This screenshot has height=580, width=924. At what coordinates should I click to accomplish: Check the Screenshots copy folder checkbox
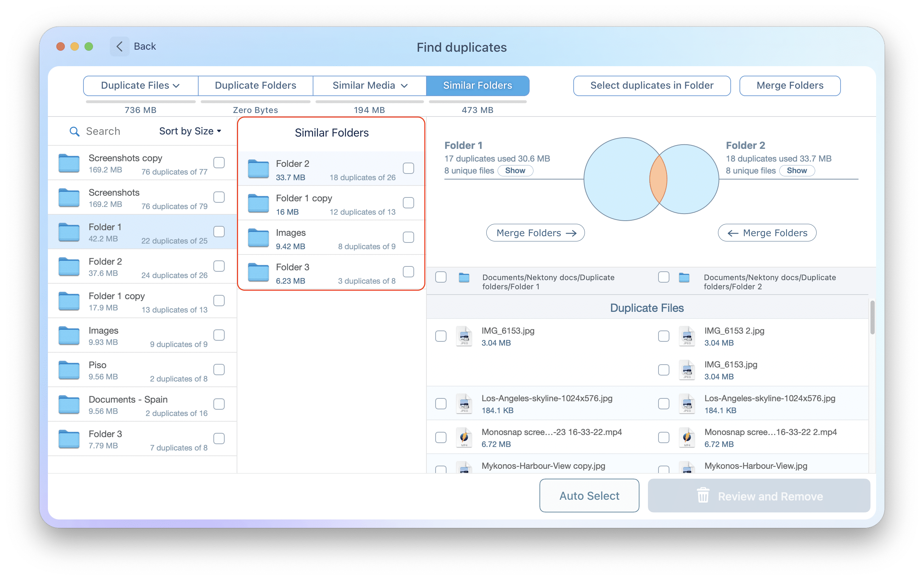219,163
